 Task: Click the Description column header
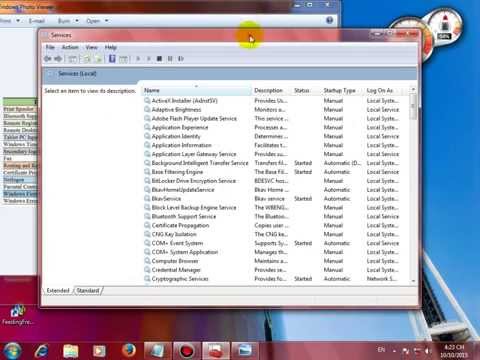[x=271, y=90]
